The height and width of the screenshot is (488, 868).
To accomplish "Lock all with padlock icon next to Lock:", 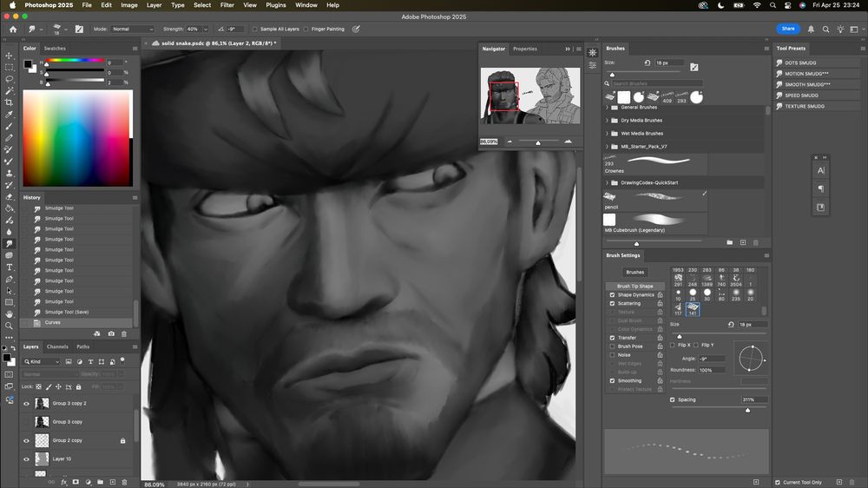I will 79,386.
